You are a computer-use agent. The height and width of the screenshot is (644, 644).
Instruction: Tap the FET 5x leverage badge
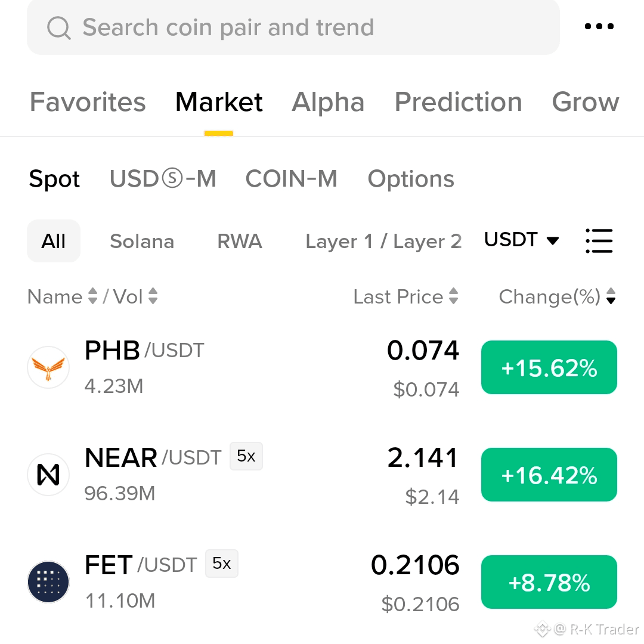pyautogui.click(x=222, y=563)
